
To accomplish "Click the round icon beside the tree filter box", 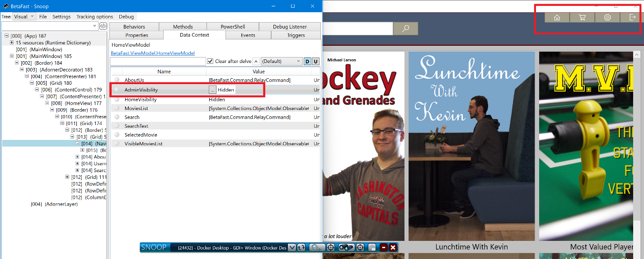I will point(103,26).
